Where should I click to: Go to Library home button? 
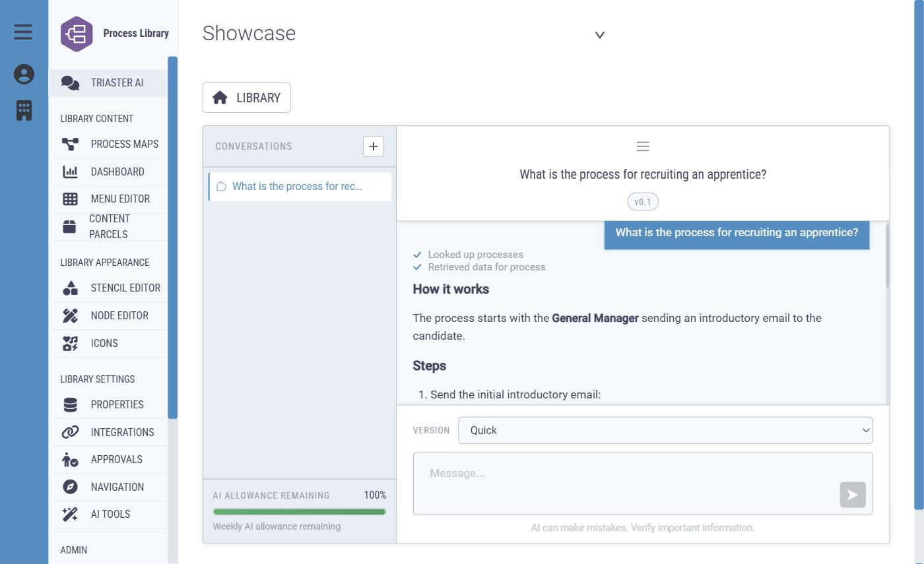click(246, 98)
